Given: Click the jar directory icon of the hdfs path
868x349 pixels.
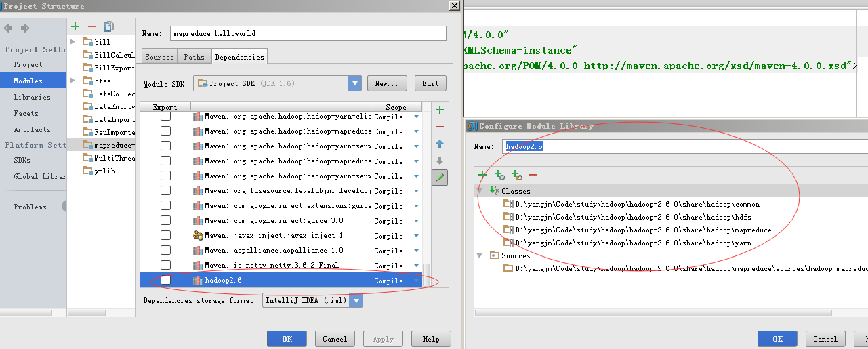Looking at the screenshot, I should coord(508,217).
